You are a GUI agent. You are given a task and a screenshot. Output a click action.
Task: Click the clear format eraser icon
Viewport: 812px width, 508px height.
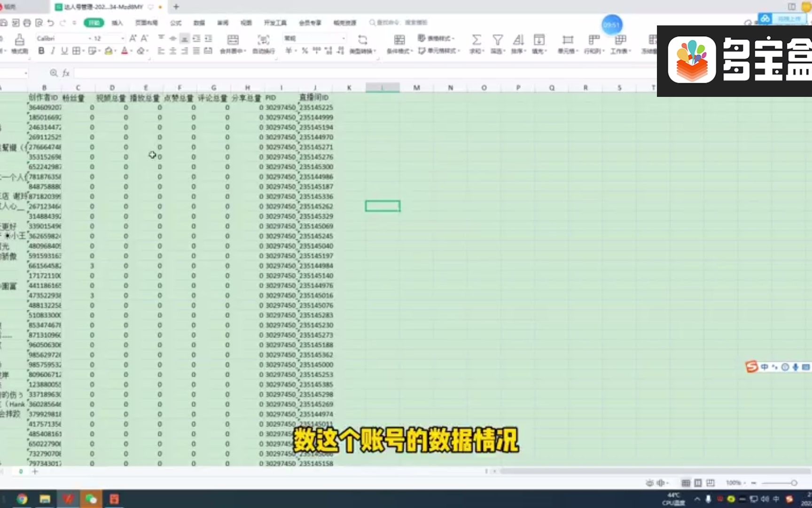(x=141, y=51)
